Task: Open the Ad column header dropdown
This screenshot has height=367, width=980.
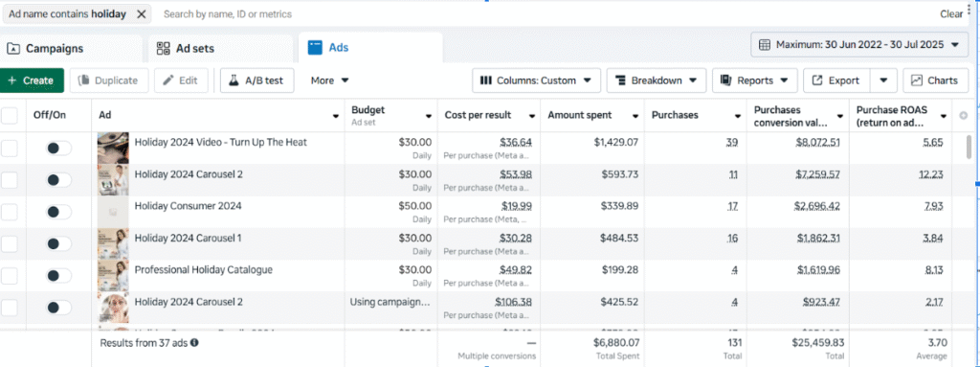Action: (x=336, y=116)
